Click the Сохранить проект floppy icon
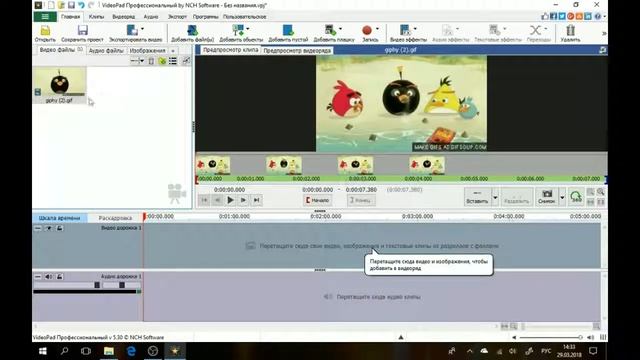640x360 pixels. point(82,31)
